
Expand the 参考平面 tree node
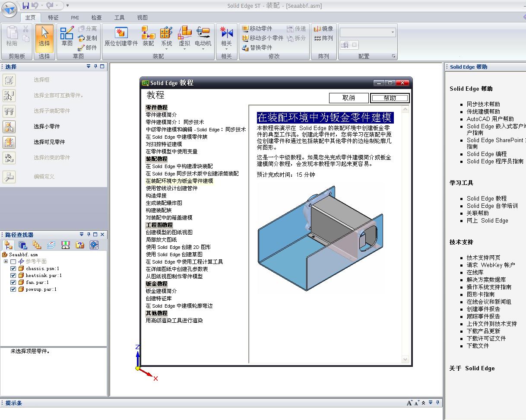point(6,261)
